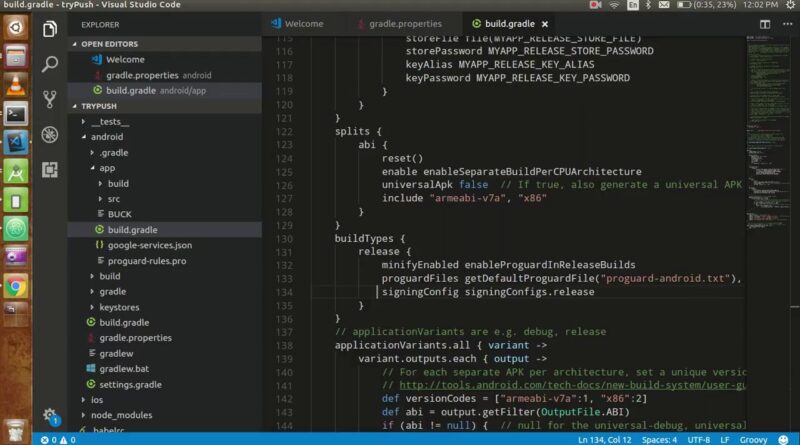
Task: Open the system power gear menu
Action: 790,5
